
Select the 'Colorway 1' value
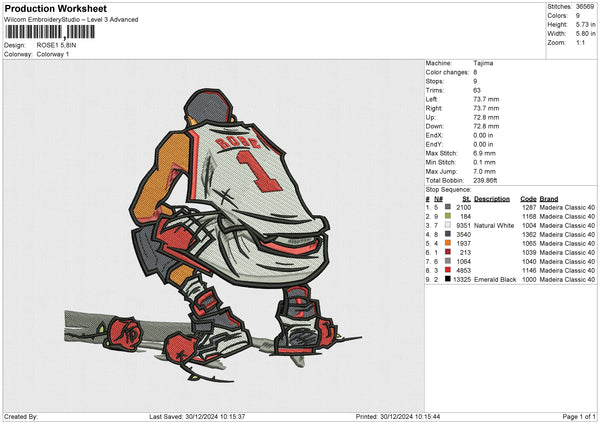[53, 54]
